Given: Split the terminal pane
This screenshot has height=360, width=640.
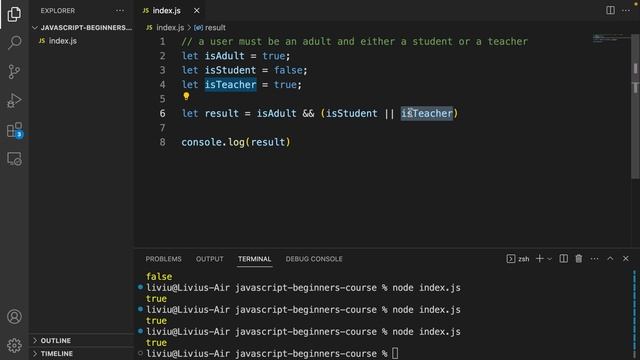Looking at the screenshot, I should [x=564, y=258].
